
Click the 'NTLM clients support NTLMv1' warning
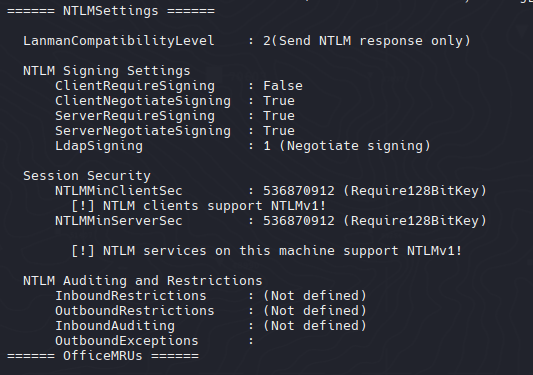(199, 206)
